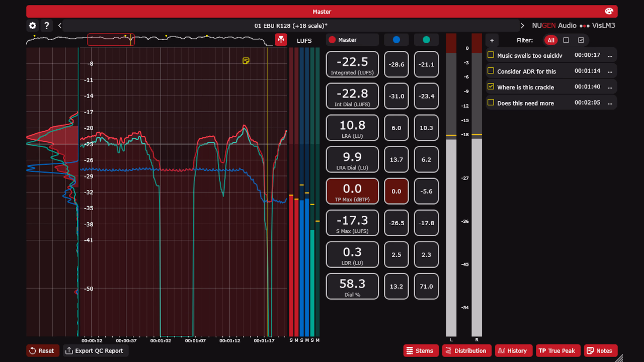Click the LRA (LU) 10.8 readout
The image size is (644, 362).
pyautogui.click(x=352, y=128)
